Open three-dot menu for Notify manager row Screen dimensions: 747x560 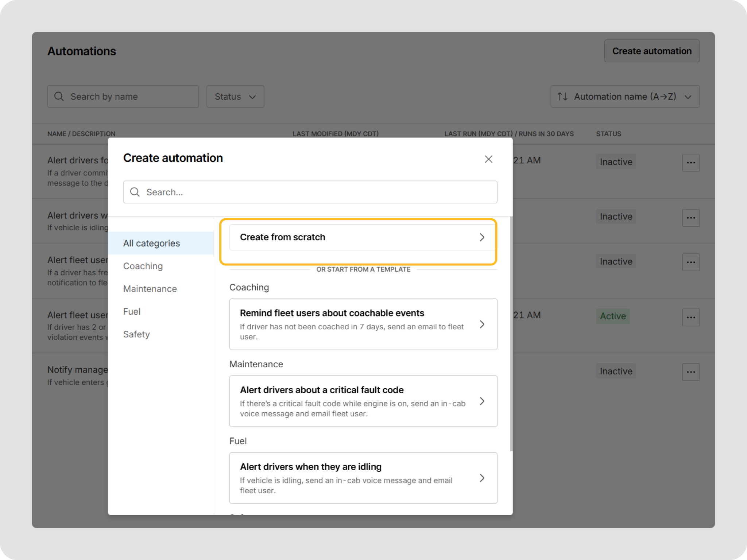(690, 372)
